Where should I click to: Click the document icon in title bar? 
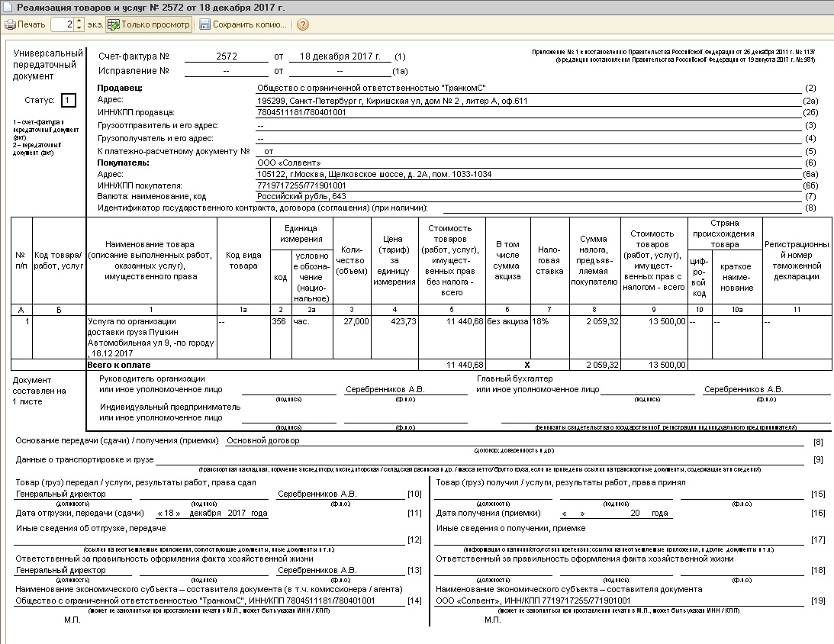(8, 6)
